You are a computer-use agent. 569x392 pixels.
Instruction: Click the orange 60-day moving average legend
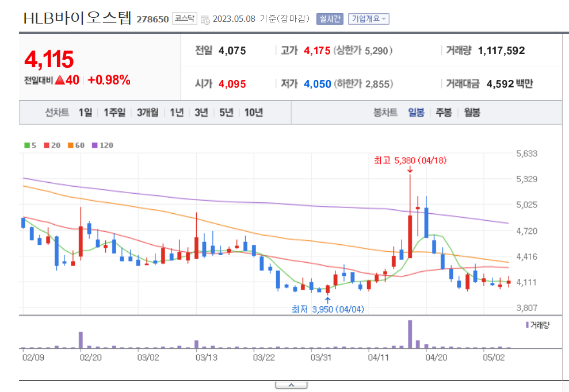(x=76, y=145)
